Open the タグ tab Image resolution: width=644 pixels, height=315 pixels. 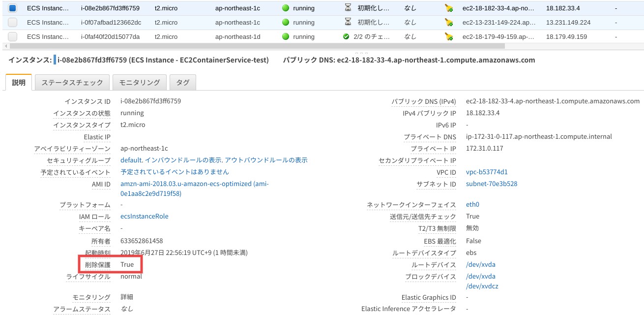coord(183,83)
